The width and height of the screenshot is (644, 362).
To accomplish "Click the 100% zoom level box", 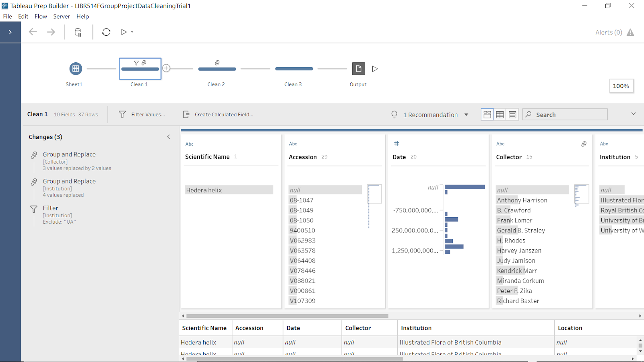I will pyautogui.click(x=621, y=86).
